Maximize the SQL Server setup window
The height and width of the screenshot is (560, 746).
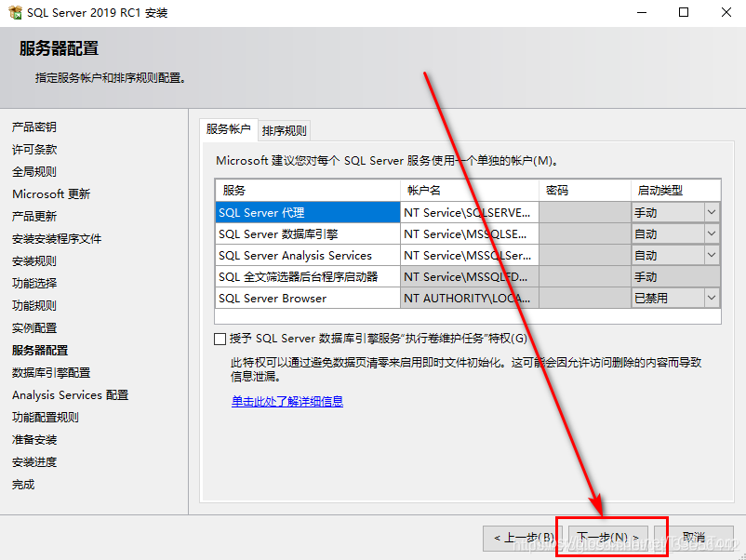[684, 12]
